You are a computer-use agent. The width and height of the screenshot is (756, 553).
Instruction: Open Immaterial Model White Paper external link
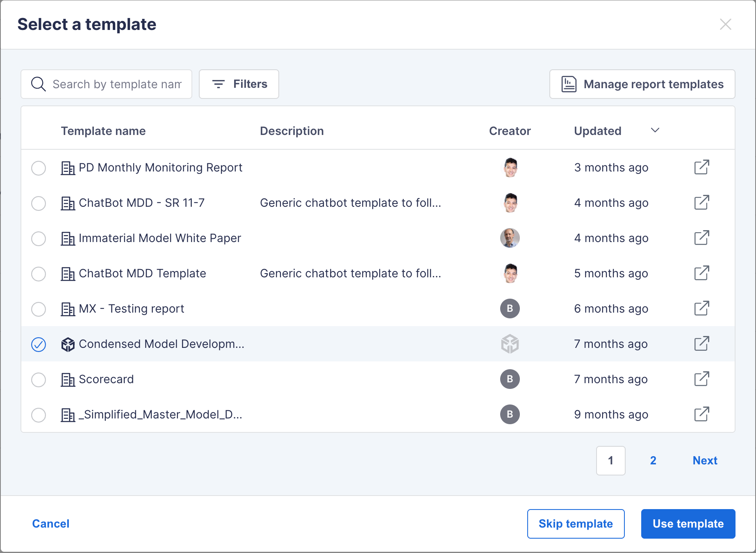(x=701, y=238)
